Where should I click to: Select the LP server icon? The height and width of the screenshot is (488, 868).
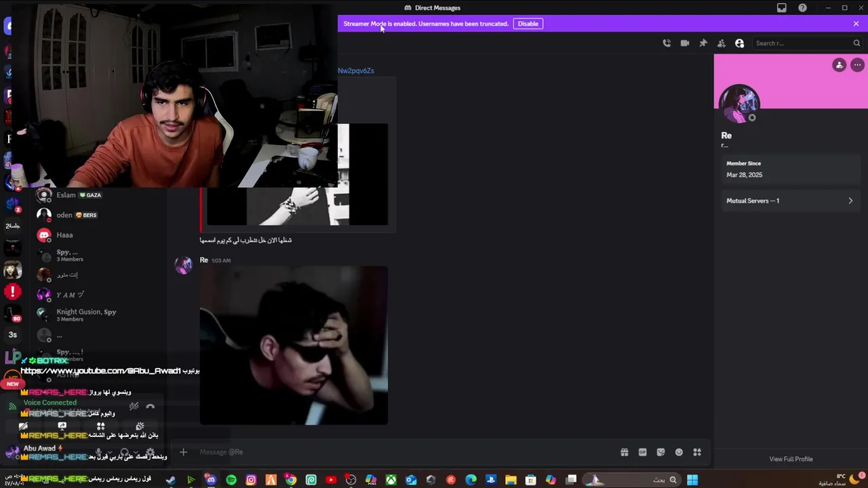point(12,358)
